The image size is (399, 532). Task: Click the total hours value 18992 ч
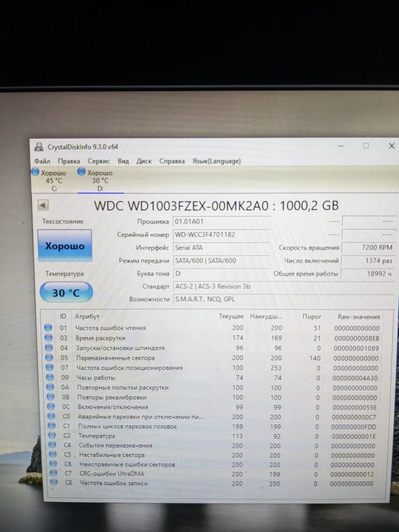(368, 273)
